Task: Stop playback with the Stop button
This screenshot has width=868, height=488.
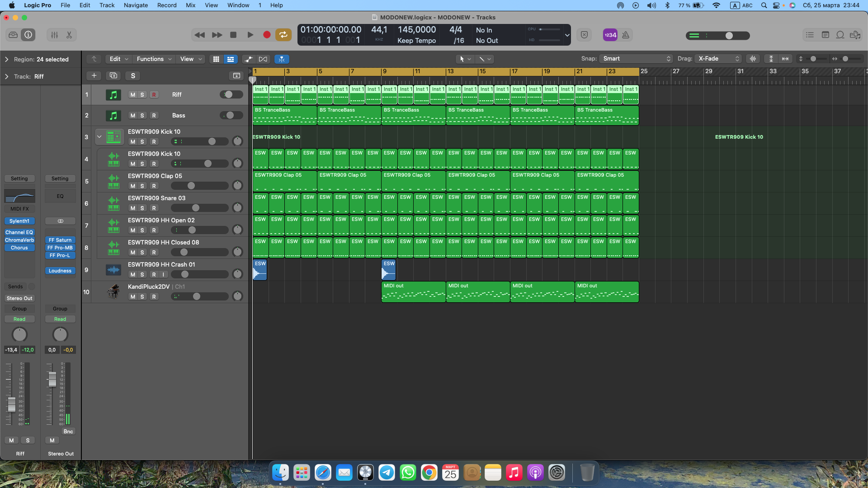Action: pyautogui.click(x=233, y=35)
